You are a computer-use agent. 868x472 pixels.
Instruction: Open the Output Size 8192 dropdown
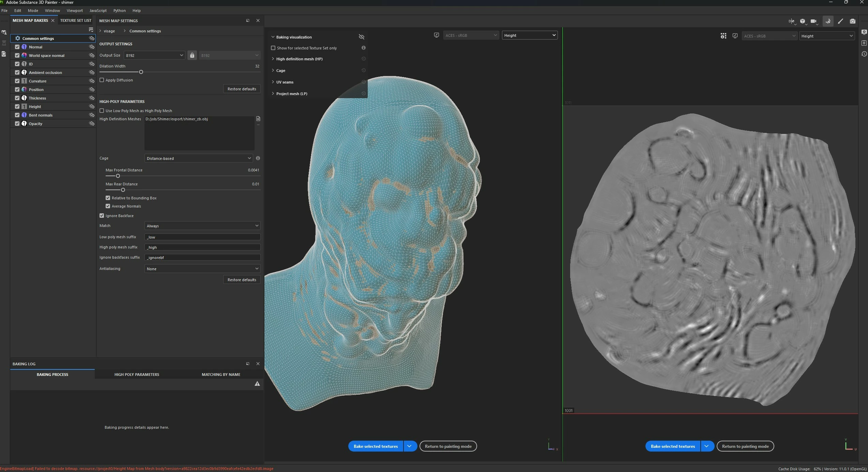coord(154,55)
